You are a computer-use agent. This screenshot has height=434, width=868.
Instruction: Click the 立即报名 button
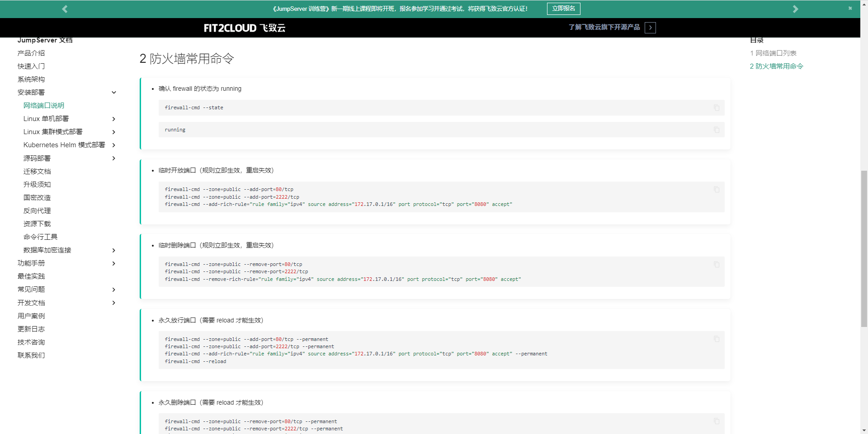coord(563,9)
